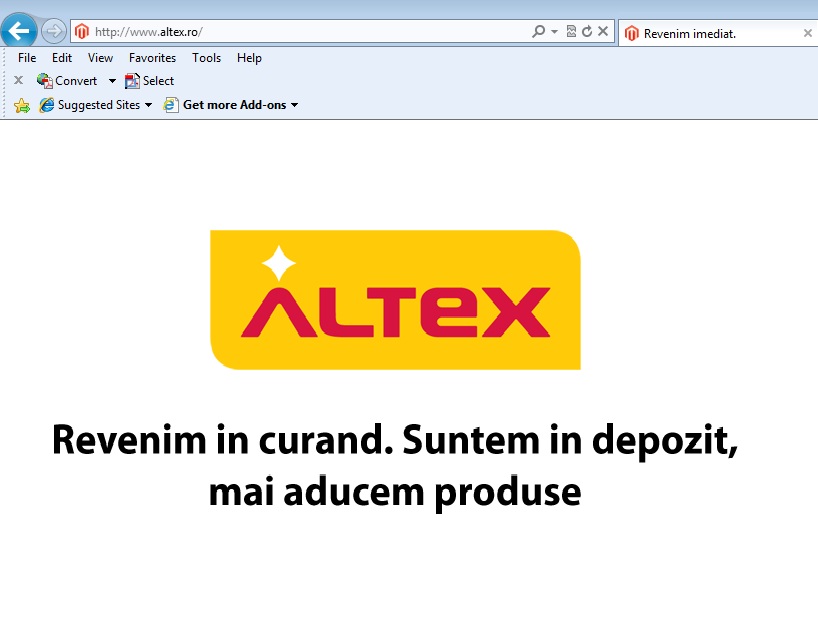Image resolution: width=818 pixels, height=621 pixels.
Task: Toggle the Compatibility View icon
Action: (571, 31)
